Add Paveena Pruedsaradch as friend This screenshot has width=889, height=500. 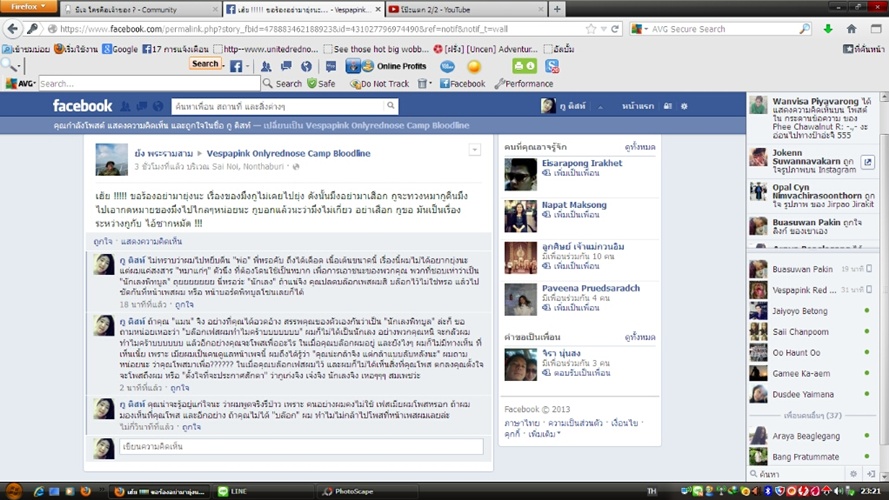click(x=571, y=308)
